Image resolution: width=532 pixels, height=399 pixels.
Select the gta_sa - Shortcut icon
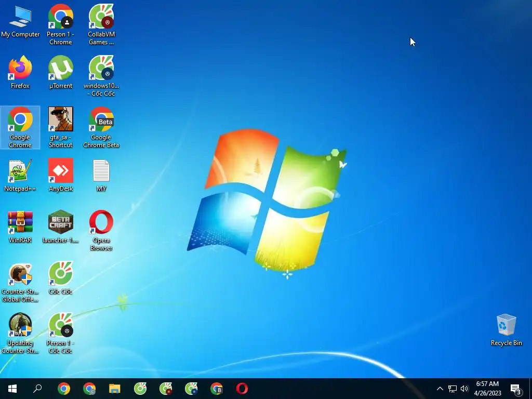tap(60, 128)
